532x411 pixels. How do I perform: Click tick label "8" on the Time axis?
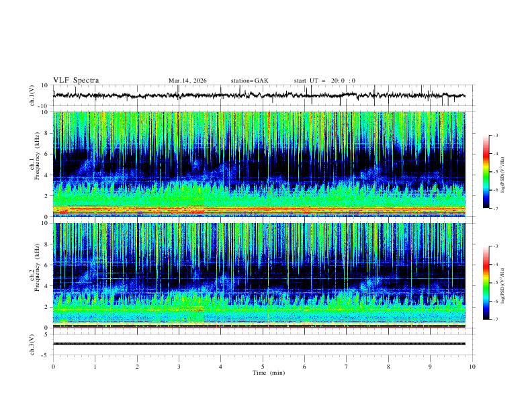click(x=388, y=367)
